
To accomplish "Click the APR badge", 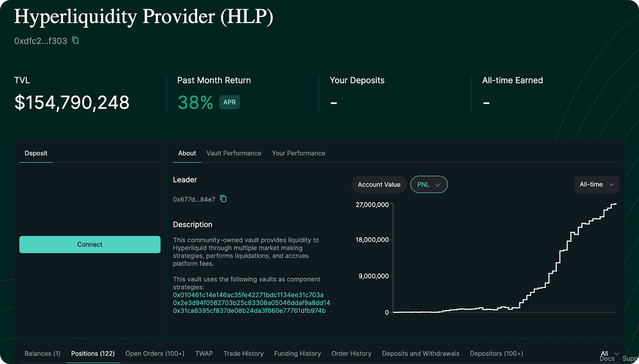I will pos(229,102).
